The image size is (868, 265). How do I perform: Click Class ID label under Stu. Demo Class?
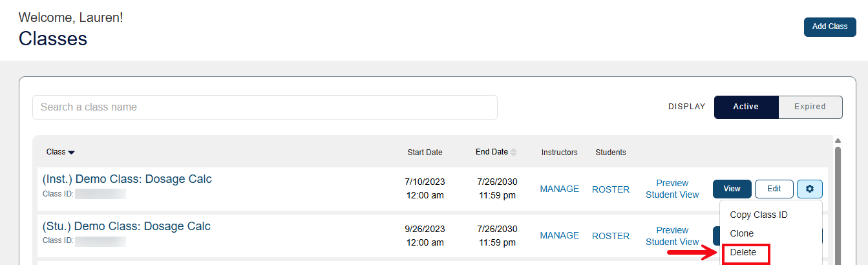pos(58,241)
